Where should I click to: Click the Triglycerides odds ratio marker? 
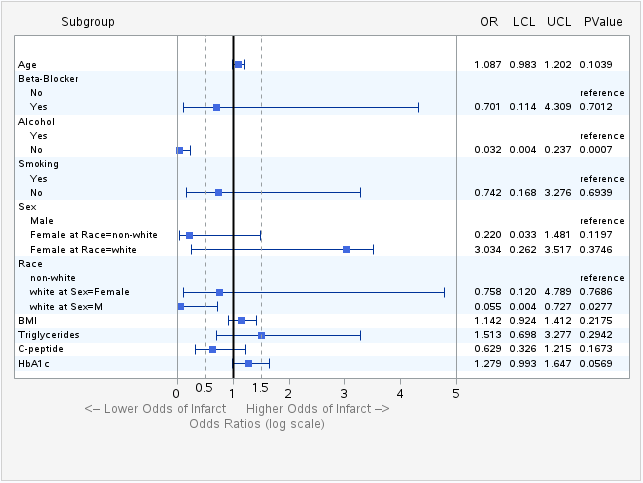pyautogui.click(x=261, y=335)
